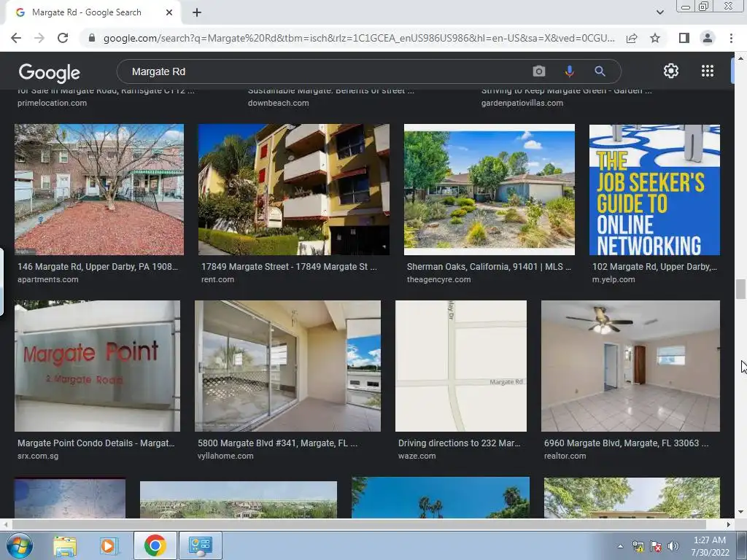Open a new browser tab
The width and height of the screenshot is (747, 560).
pos(197,13)
